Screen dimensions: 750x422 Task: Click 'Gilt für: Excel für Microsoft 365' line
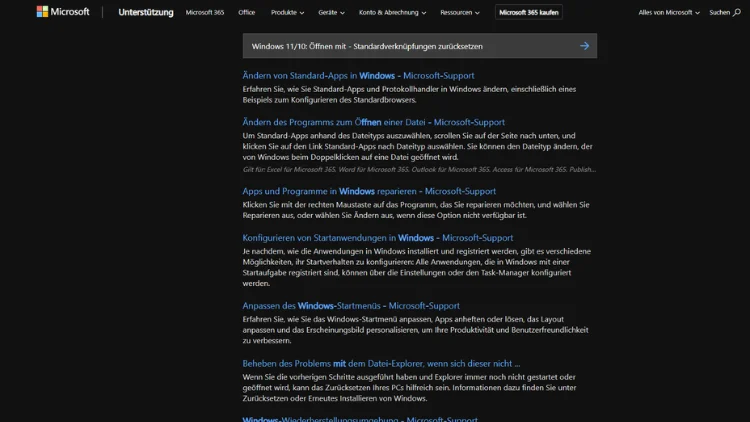[419, 169]
